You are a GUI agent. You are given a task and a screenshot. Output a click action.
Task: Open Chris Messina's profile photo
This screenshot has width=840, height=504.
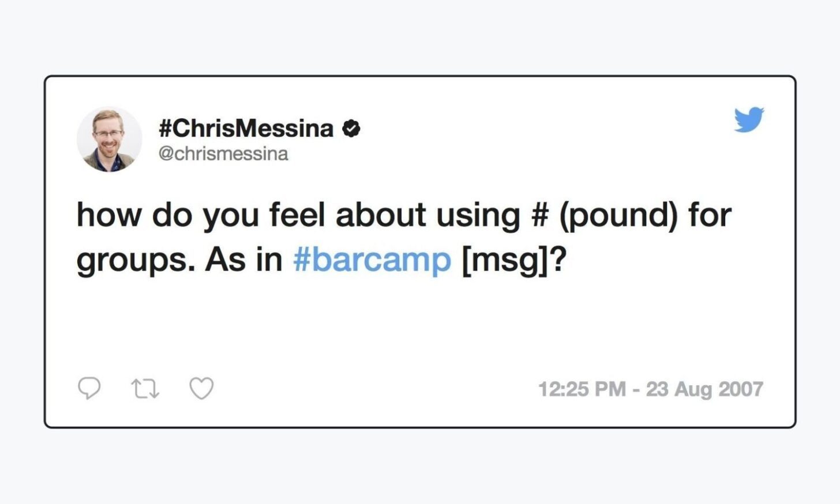point(109,140)
